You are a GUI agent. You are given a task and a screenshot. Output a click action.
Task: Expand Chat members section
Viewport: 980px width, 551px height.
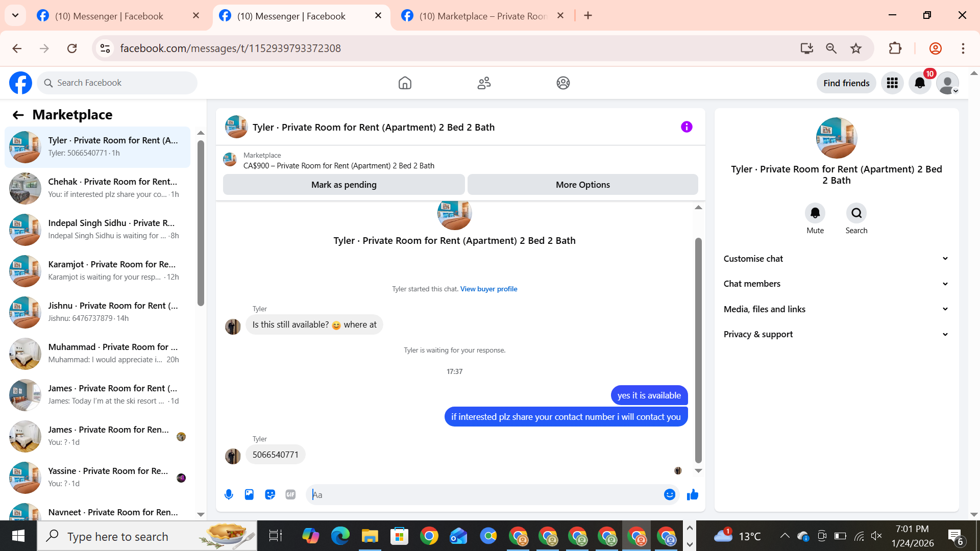pyautogui.click(x=836, y=284)
